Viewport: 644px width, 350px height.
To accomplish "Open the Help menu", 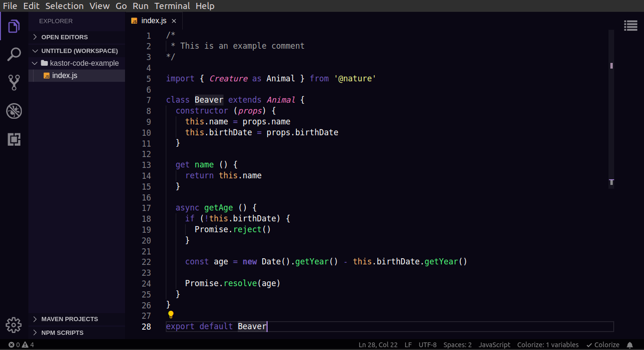I will [x=205, y=6].
